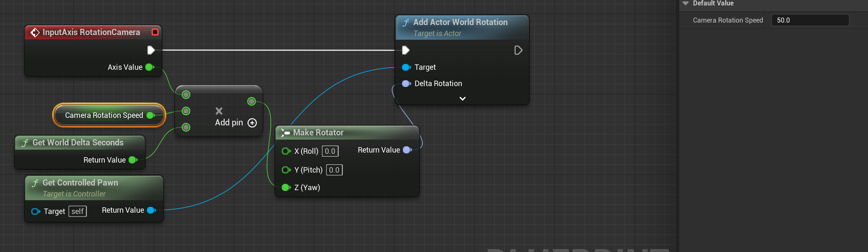Select the Add Actor World Rotation node title
The width and height of the screenshot is (868, 252).
click(461, 22)
